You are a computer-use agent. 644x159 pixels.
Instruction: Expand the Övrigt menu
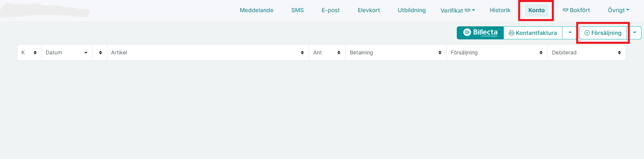[618, 10]
